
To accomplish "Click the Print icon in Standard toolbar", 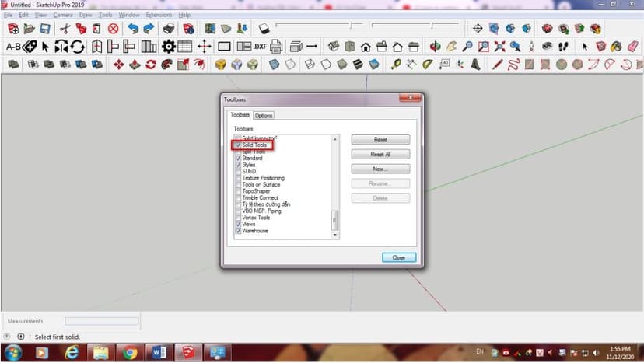I will 169,28.
